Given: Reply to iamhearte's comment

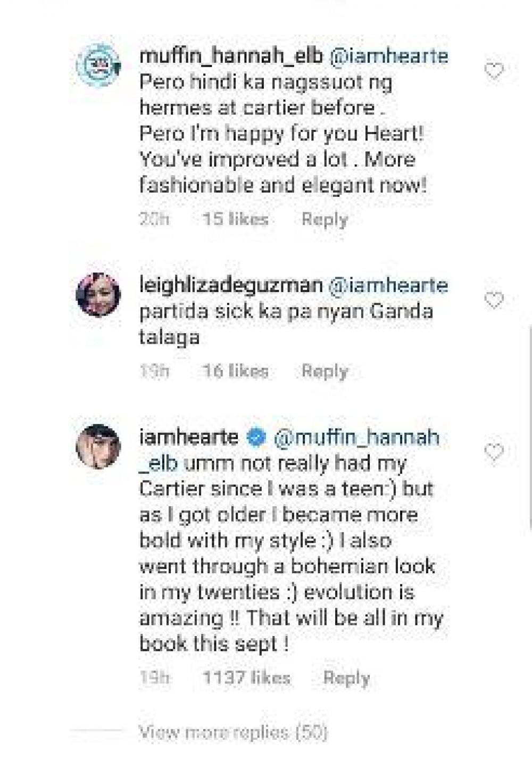Looking at the screenshot, I should pyautogui.click(x=346, y=678).
